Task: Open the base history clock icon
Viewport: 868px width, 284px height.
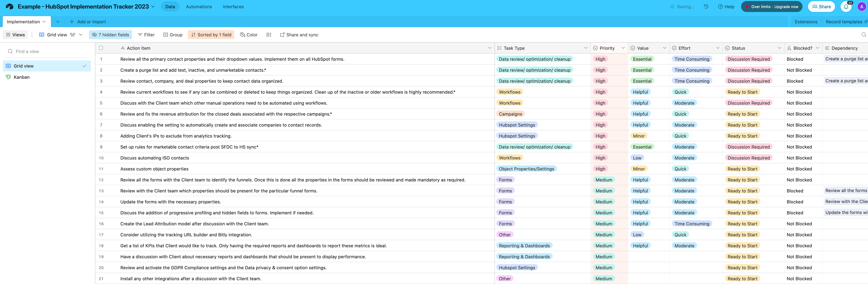Action: (x=706, y=7)
